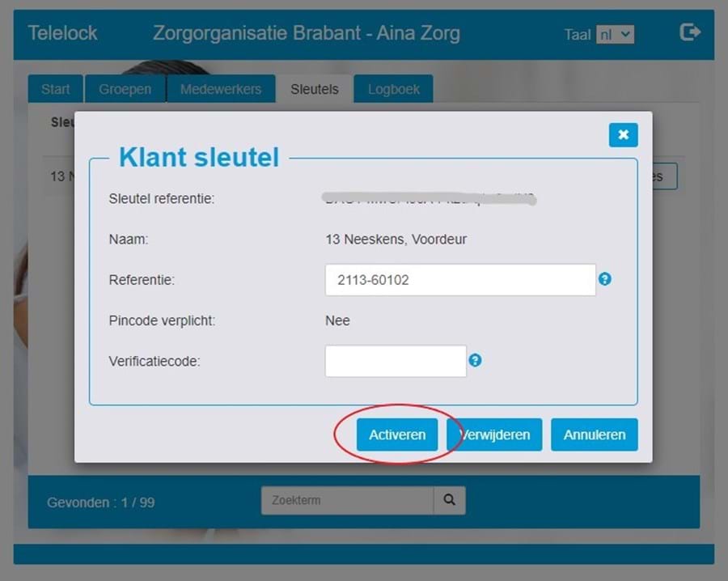Click the magnifier icon to search keys

449,500
